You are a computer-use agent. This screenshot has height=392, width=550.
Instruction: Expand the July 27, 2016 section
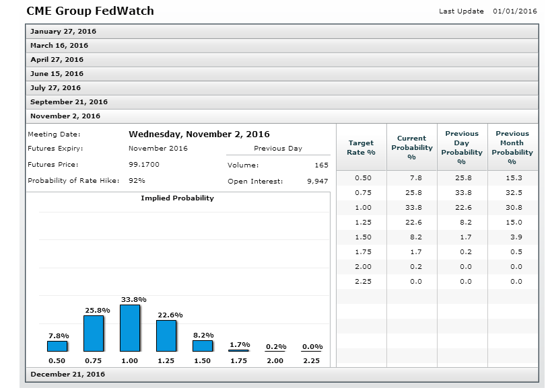click(x=281, y=88)
